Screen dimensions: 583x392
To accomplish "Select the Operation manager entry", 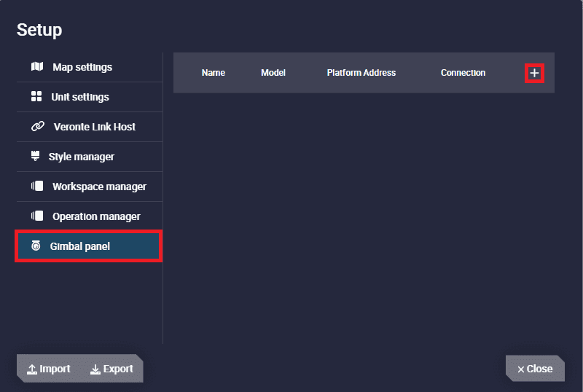I will [90, 216].
